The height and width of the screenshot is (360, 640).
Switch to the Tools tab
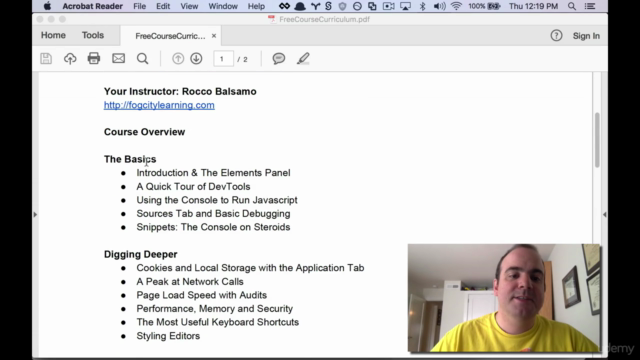(x=93, y=35)
